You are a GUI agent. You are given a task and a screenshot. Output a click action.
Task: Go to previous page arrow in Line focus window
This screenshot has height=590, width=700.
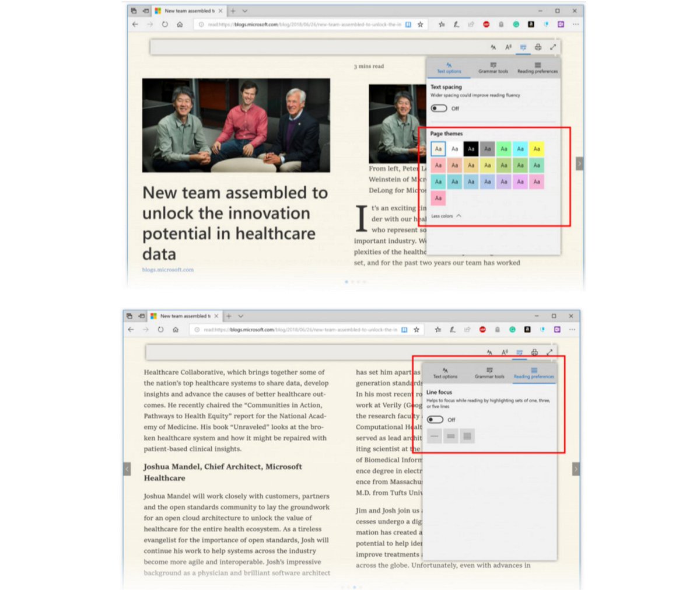pos(127,469)
